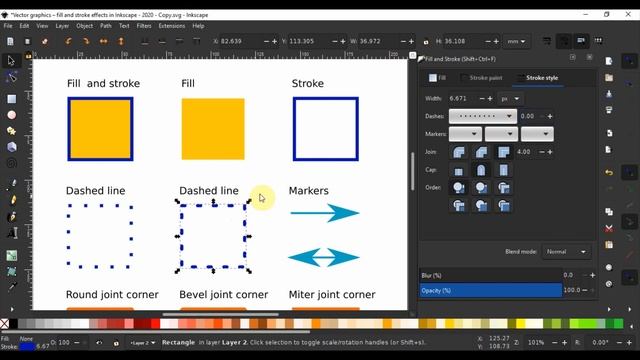Switch to the Fill tab

click(438, 78)
